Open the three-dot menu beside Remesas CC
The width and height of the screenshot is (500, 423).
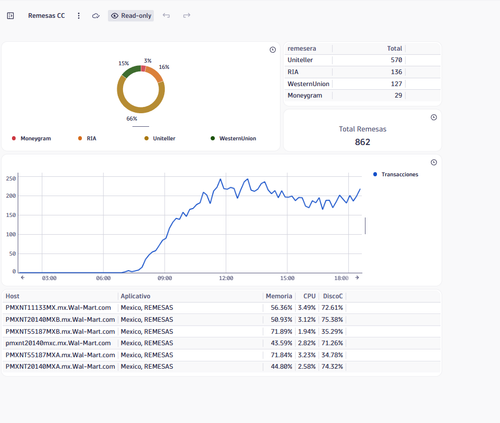pyautogui.click(x=79, y=16)
